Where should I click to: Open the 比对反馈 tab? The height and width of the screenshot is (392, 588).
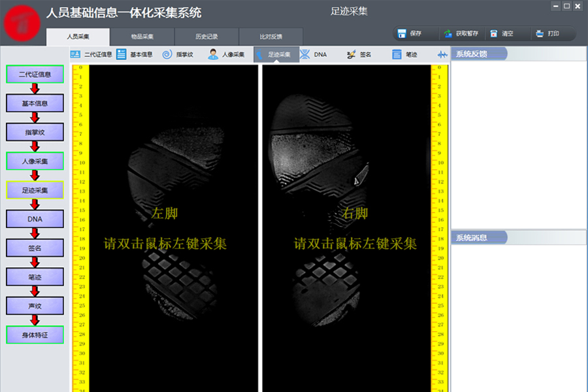(270, 37)
